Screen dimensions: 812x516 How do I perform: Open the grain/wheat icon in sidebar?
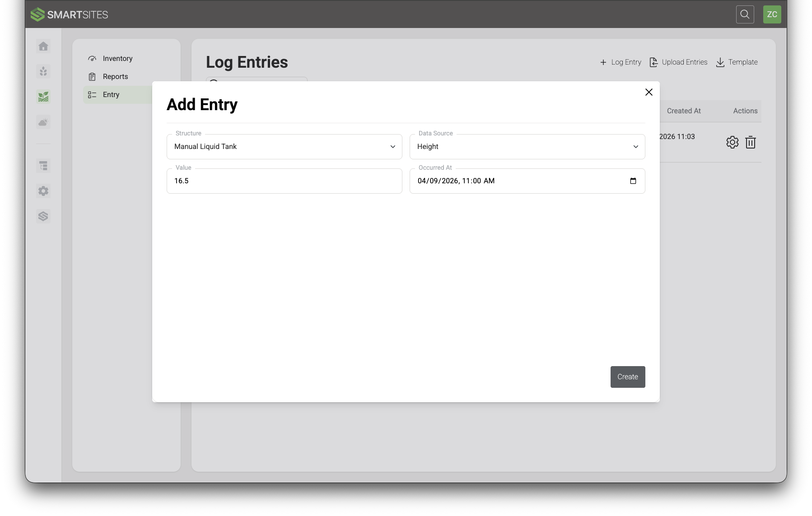tap(43, 71)
